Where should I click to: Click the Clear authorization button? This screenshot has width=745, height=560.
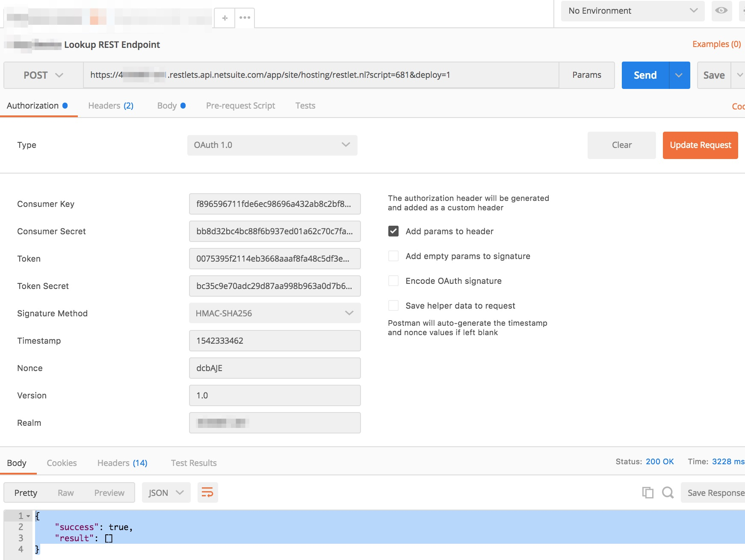click(x=622, y=145)
